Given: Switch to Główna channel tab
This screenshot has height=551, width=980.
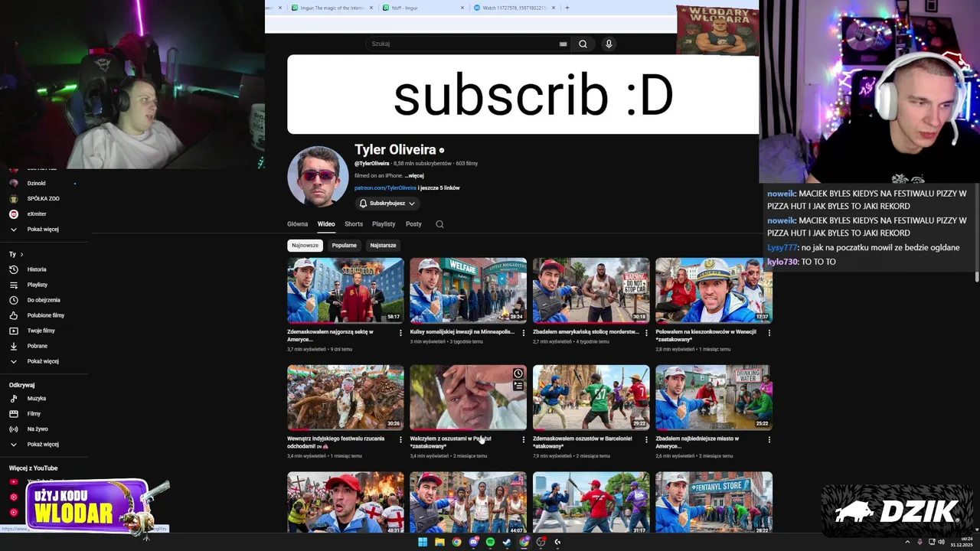Looking at the screenshot, I should [x=297, y=224].
